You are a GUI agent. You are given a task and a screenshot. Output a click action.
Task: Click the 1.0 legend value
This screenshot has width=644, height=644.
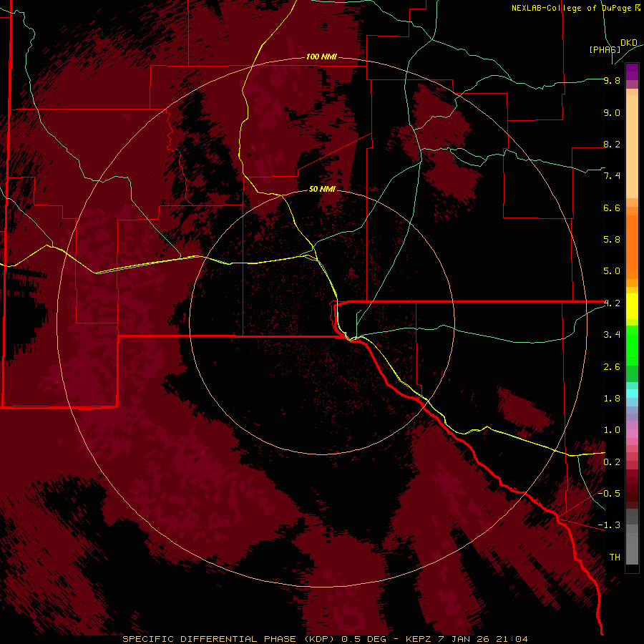pos(612,430)
